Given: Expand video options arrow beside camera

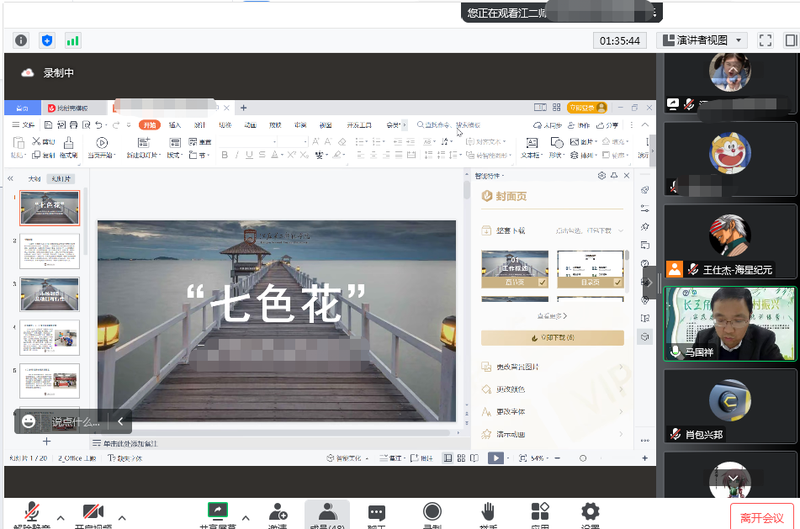Looking at the screenshot, I should click(x=122, y=516).
